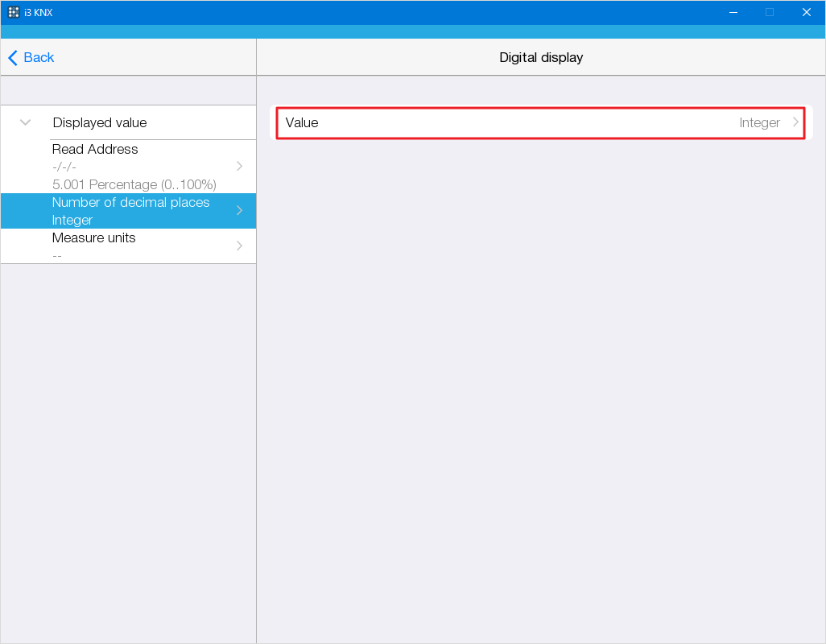Screen dimensions: 826x644
Task: Click the arrow on Number of decimal places
Action: coord(239,211)
